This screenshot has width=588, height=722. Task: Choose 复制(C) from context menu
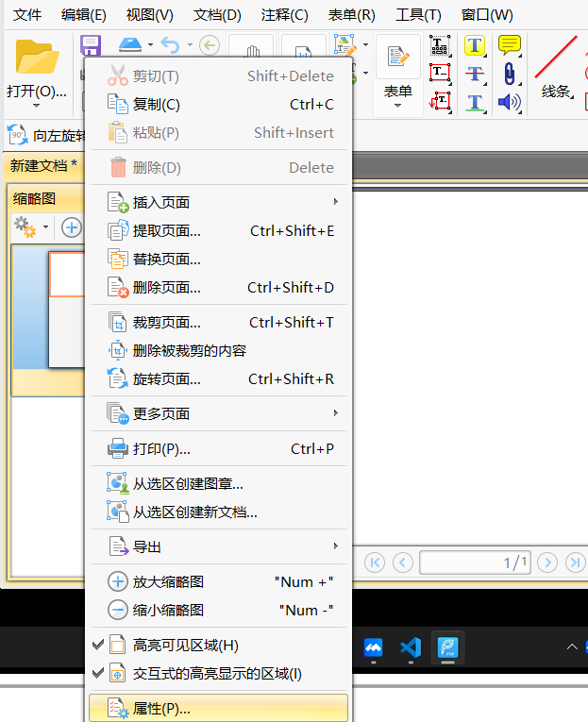(x=219, y=105)
